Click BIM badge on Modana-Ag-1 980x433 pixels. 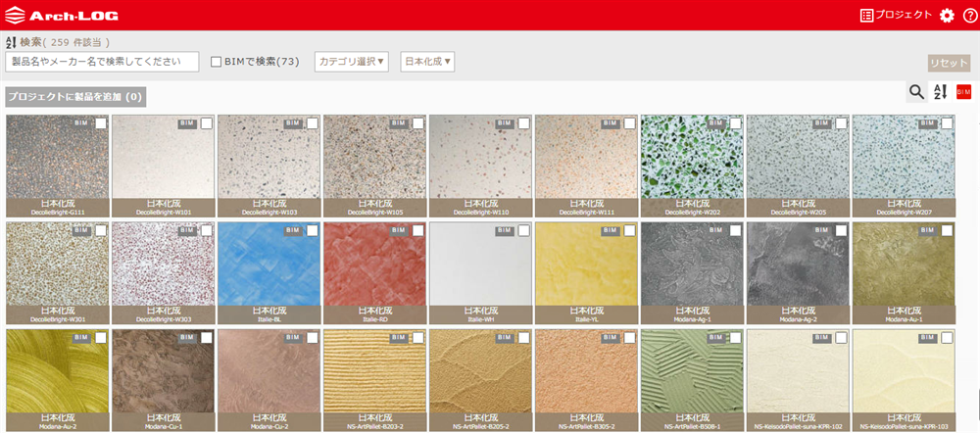(716, 230)
